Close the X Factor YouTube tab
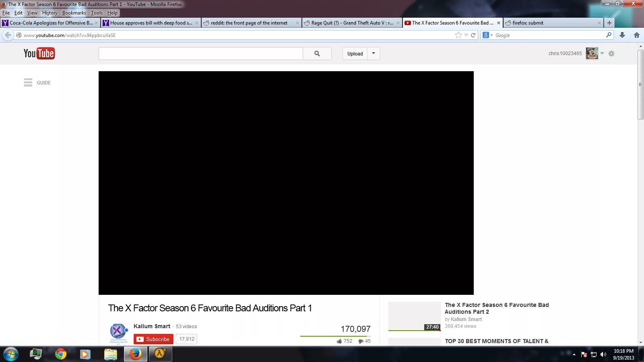Screen dimensions: 644x362 (x=499, y=23)
